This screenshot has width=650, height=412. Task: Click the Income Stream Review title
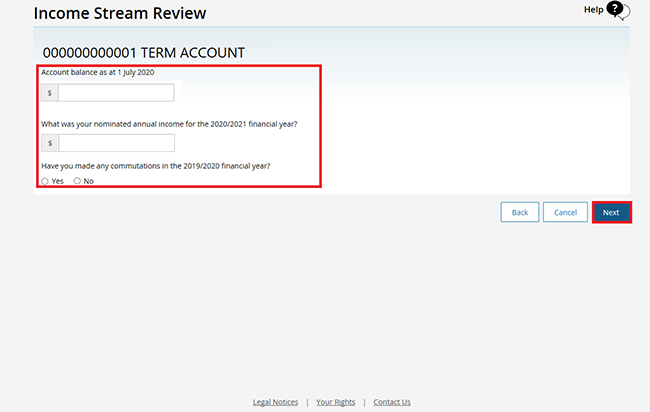(x=120, y=13)
